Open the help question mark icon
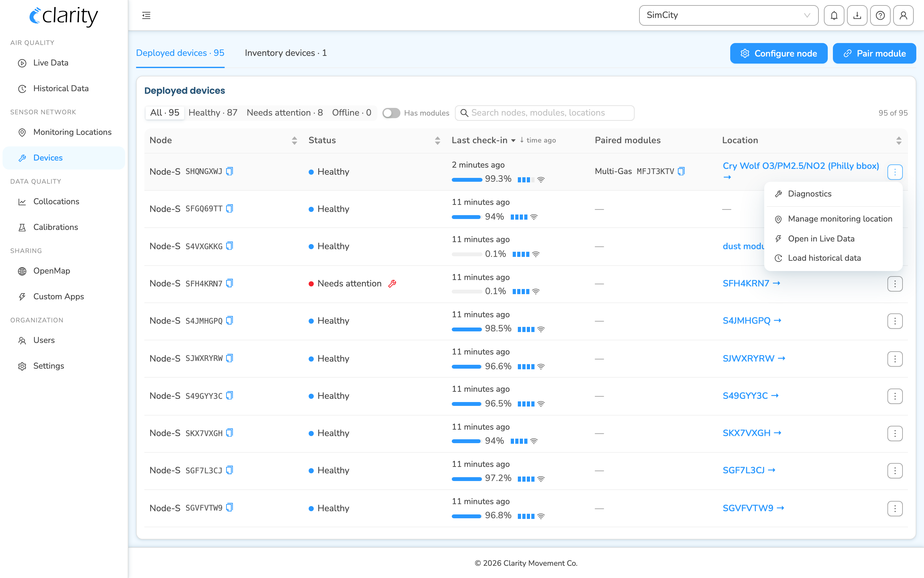Screen dimensions: 924x578 (x=880, y=15)
